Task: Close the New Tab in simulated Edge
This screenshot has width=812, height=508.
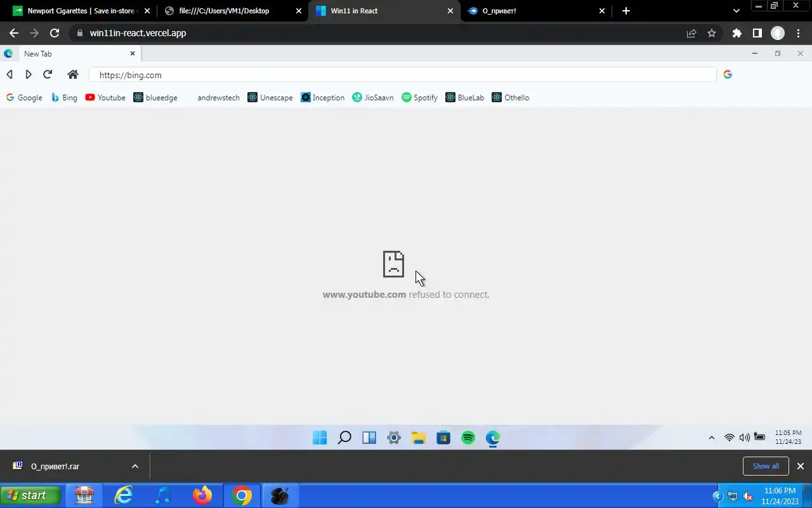Action: pos(133,54)
